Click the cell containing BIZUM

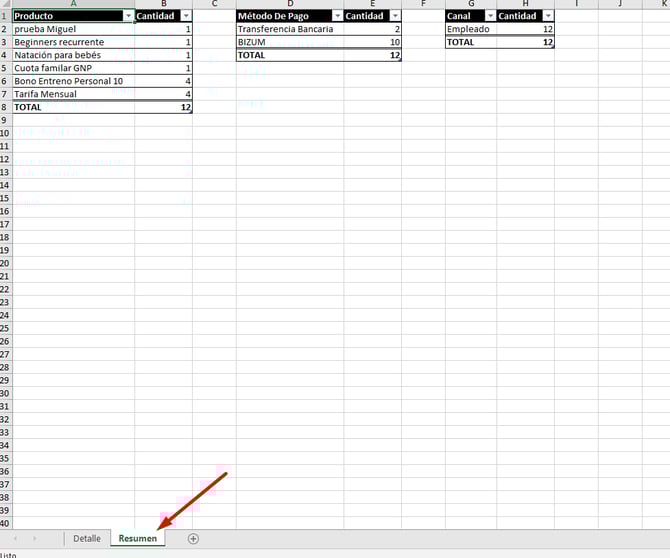coord(289,43)
